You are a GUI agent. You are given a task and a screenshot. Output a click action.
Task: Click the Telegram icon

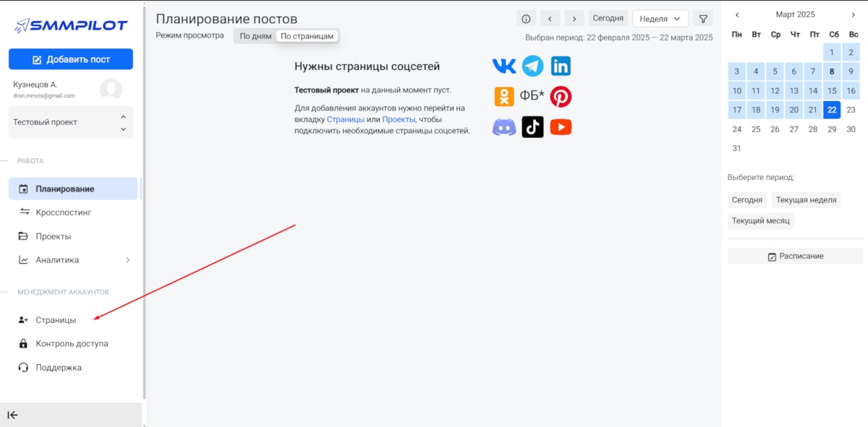[x=533, y=66]
